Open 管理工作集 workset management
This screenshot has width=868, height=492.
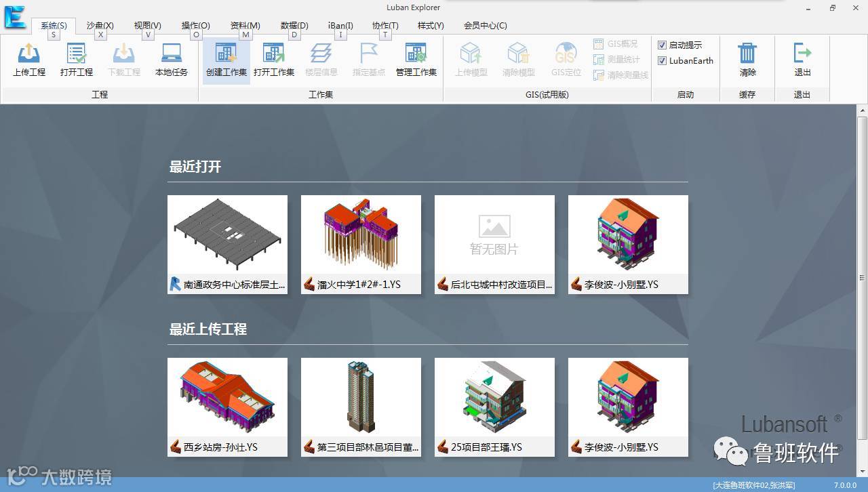tap(416, 60)
